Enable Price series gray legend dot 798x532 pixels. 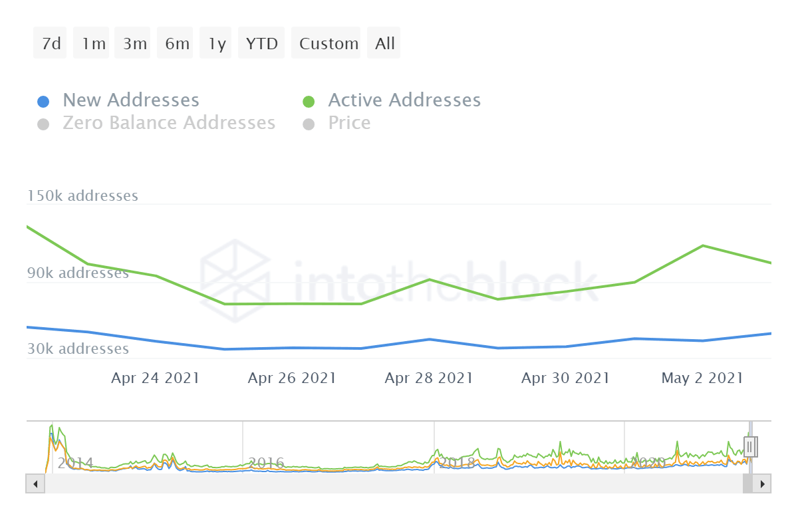coord(309,124)
